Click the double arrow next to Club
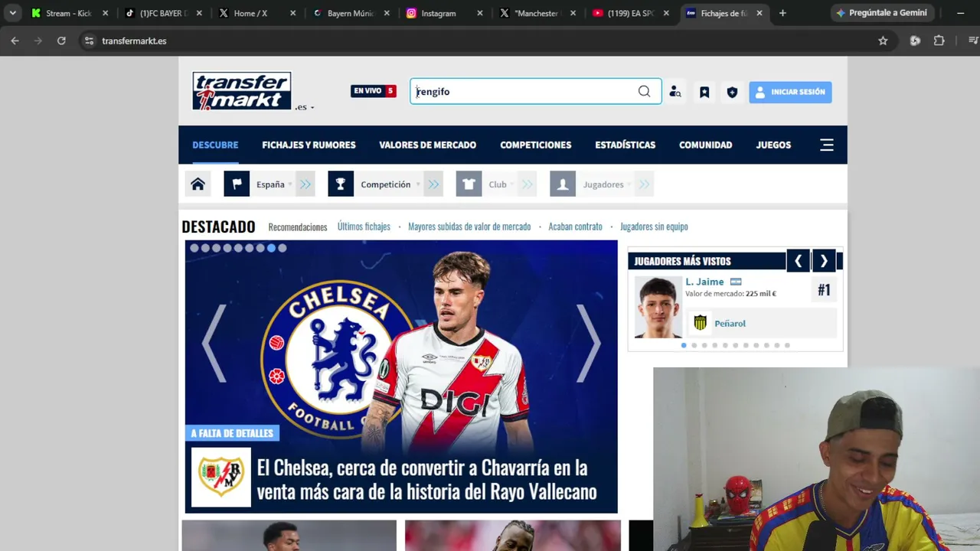The image size is (980, 551). 527,184
